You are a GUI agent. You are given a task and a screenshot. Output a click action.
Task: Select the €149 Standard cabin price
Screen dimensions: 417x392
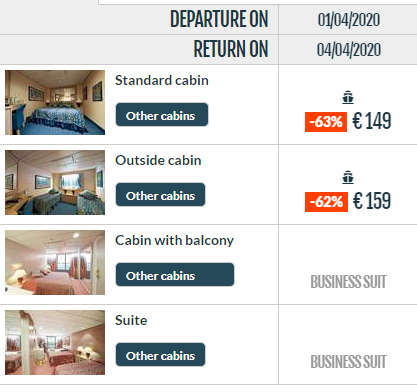(x=372, y=121)
